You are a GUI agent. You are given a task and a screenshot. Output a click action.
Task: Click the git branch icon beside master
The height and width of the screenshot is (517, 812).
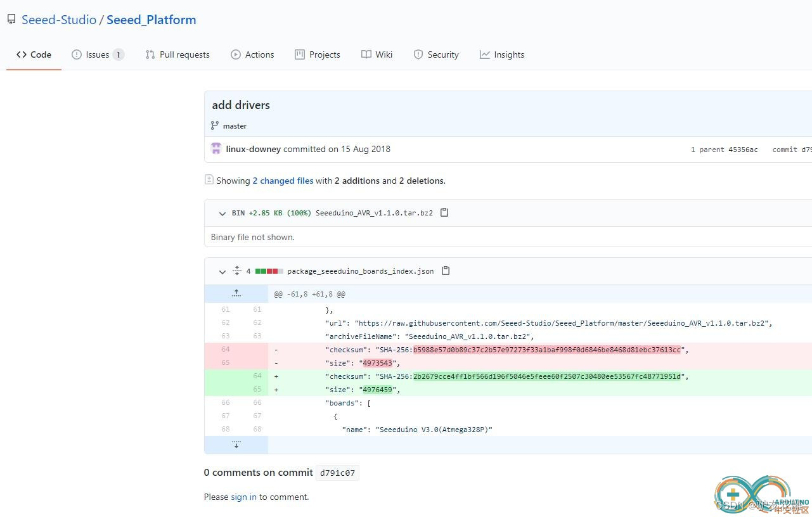[215, 125]
